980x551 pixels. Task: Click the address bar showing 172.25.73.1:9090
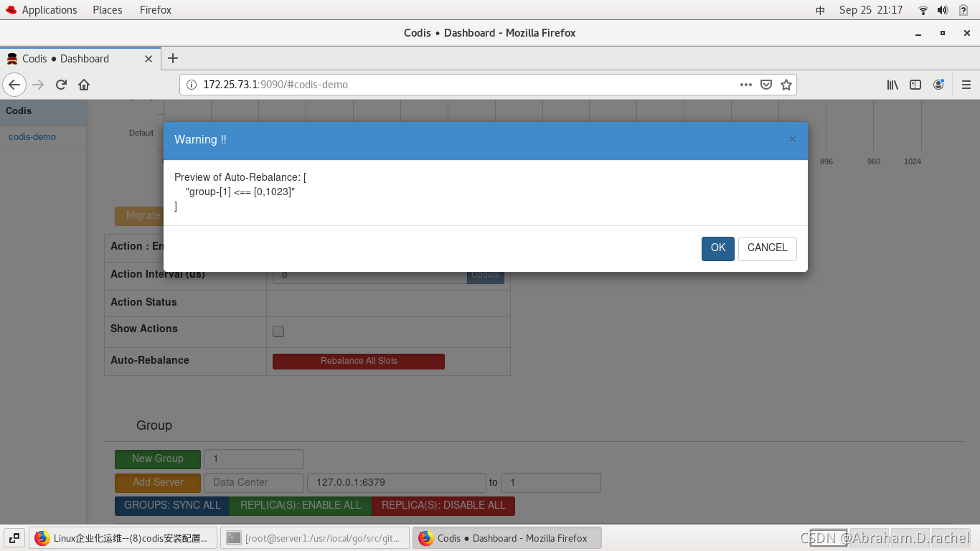(459, 85)
